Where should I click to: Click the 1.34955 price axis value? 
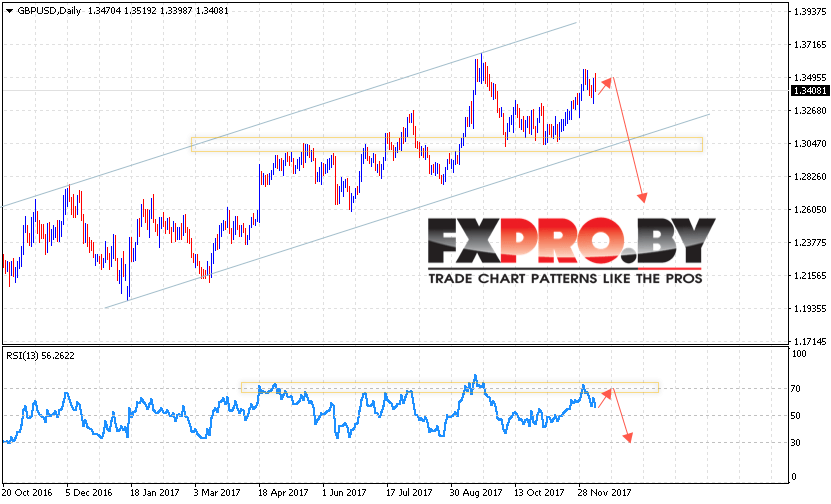[x=810, y=78]
